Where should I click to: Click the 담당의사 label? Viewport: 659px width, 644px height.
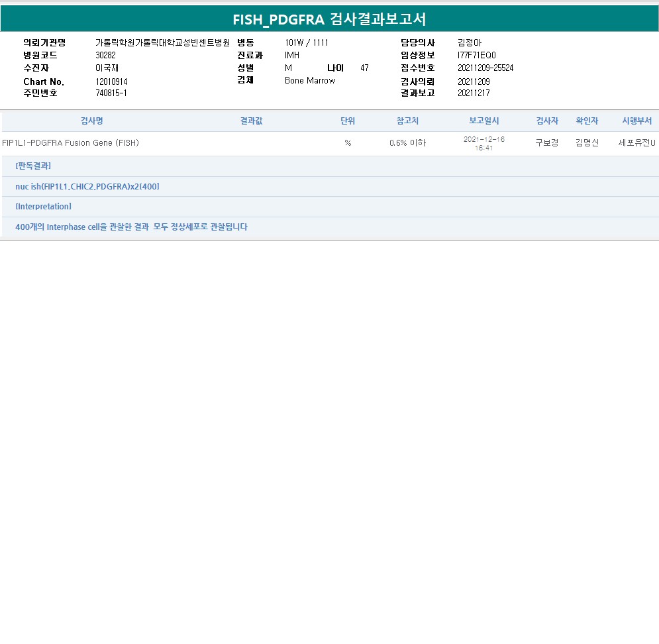coord(418,42)
